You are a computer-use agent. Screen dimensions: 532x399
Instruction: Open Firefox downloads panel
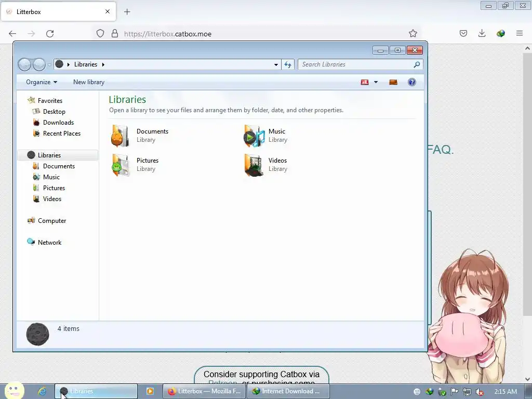[x=482, y=33]
